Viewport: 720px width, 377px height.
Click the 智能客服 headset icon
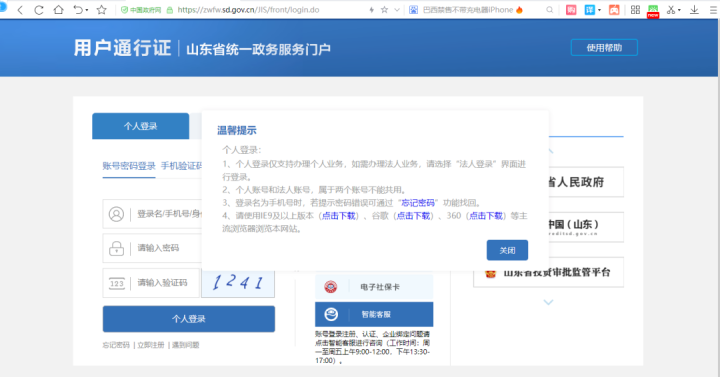331,314
